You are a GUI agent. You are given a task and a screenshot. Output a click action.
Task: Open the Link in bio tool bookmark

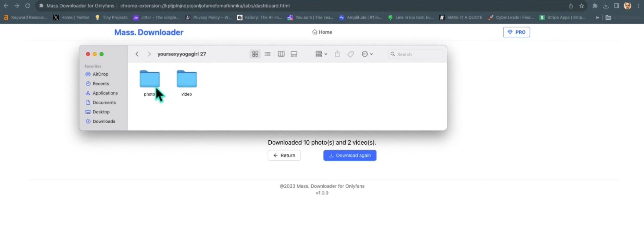point(411,17)
